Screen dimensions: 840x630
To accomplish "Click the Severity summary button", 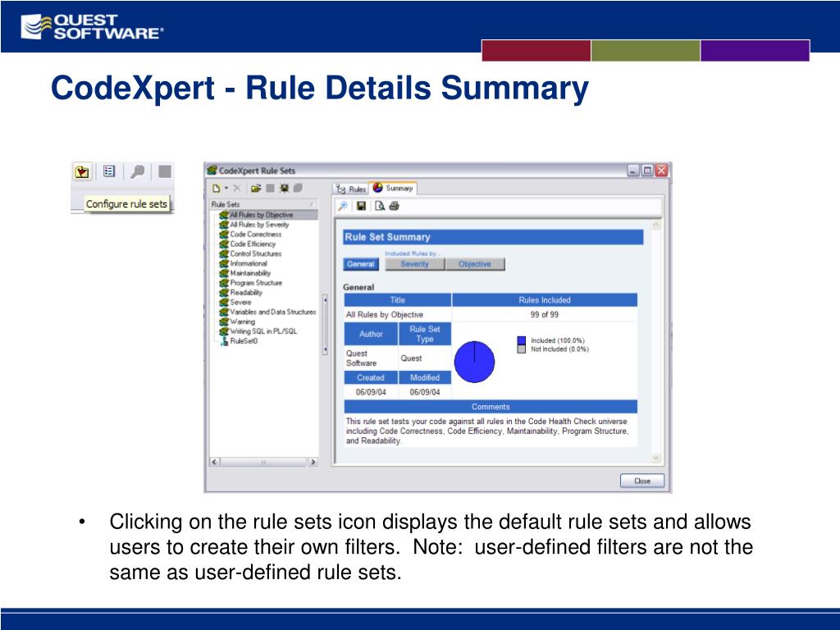I will [x=414, y=264].
